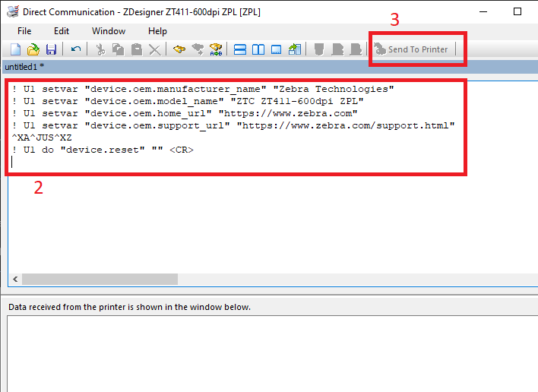Viewport: 538px width, 392px height.
Task: Click the second grayed document icon in toolbar
Action: pyautogui.click(x=337, y=49)
